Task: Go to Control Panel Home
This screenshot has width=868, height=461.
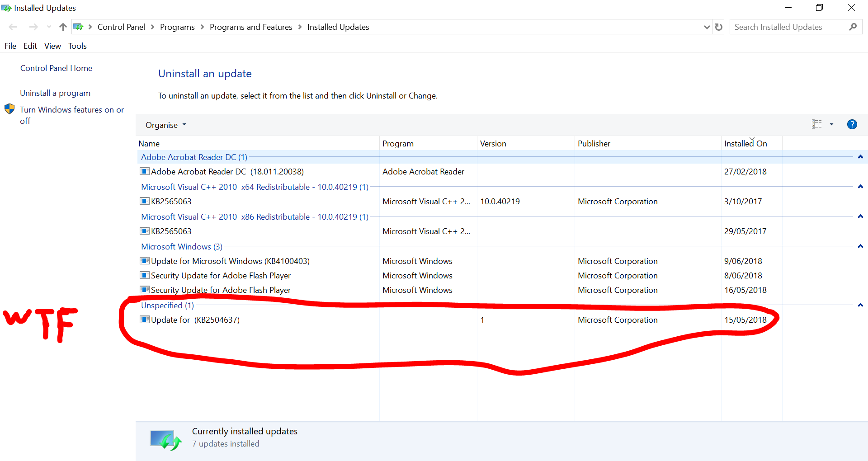Action: tap(56, 68)
